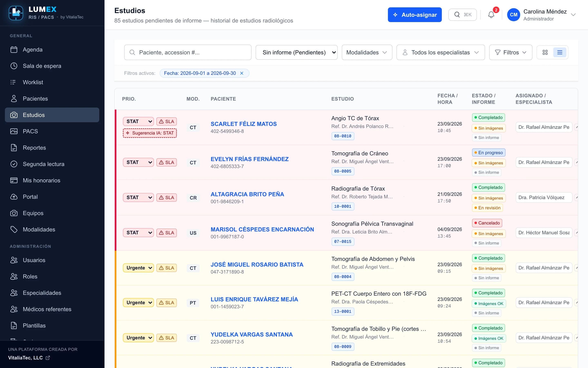Click accession number 13-0001
This screenshot has width=588, height=368.
click(343, 312)
